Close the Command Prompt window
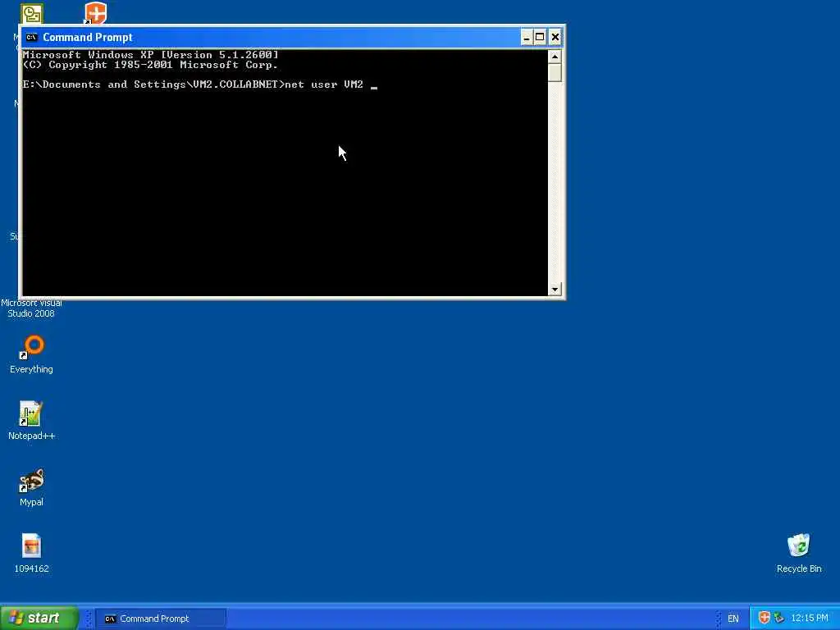This screenshot has height=630, width=840. [x=555, y=38]
